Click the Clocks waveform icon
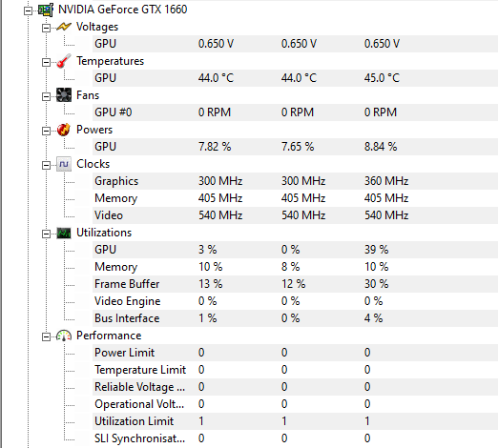 [x=64, y=164]
